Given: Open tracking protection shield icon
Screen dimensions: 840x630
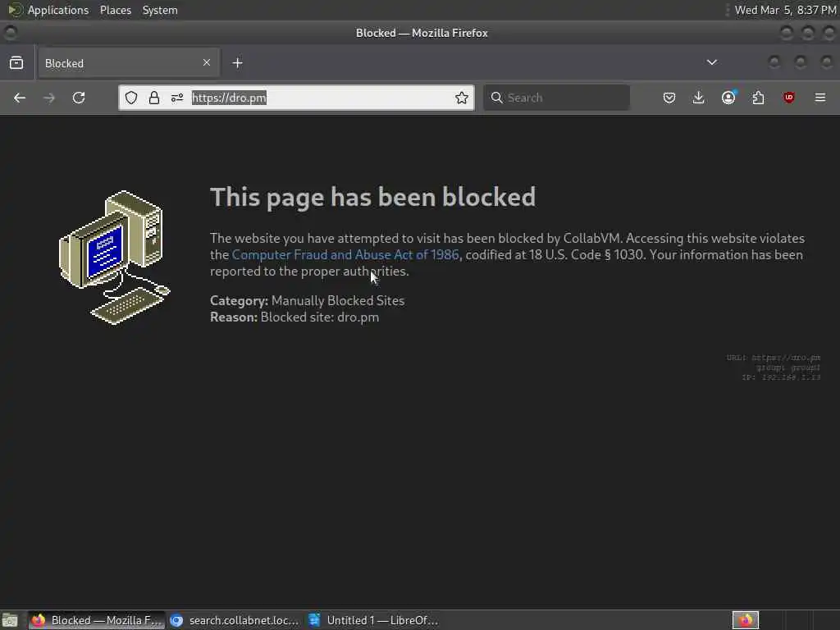Looking at the screenshot, I should (x=131, y=98).
